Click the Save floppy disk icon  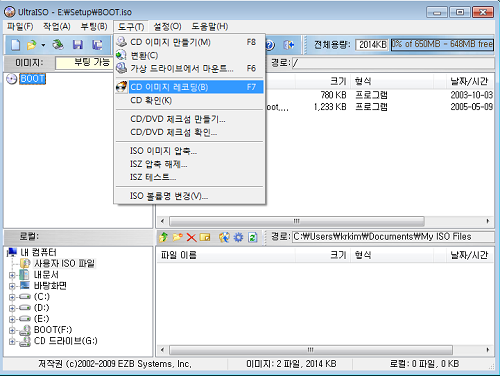pos(78,45)
